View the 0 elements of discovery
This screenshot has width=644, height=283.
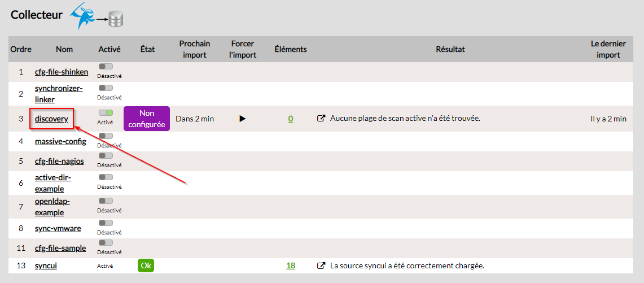pyautogui.click(x=291, y=119)
